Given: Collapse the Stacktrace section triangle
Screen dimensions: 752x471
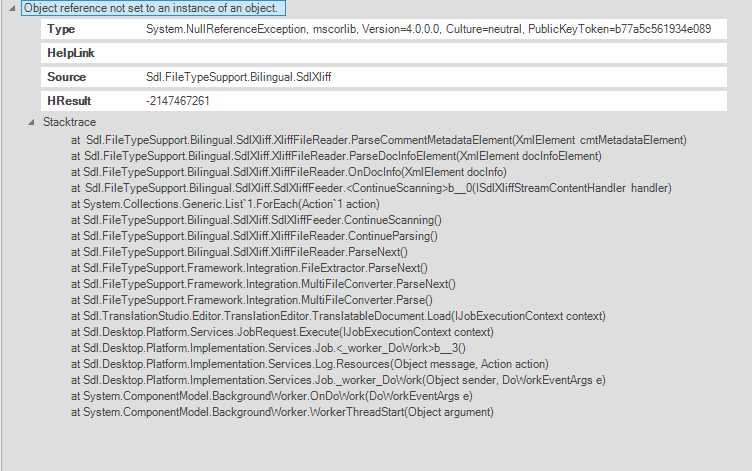Looking at the screenshot, I should tap(31, 122).
